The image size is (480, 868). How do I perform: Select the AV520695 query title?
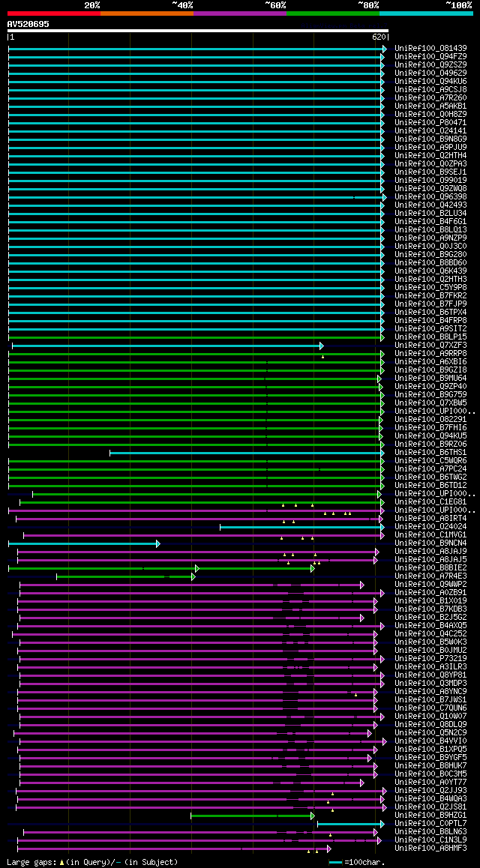tap(28, 24)
